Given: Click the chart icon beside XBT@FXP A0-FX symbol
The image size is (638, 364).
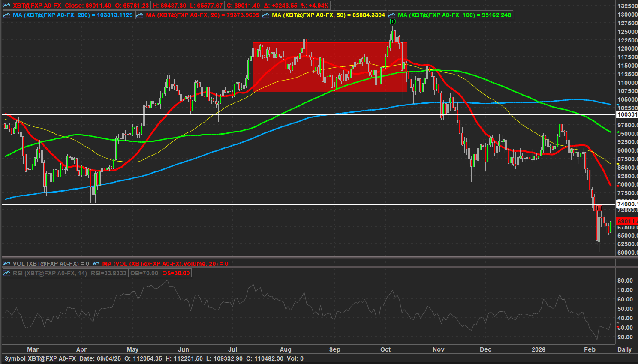Looking at the screenshot, I should 7,6.
